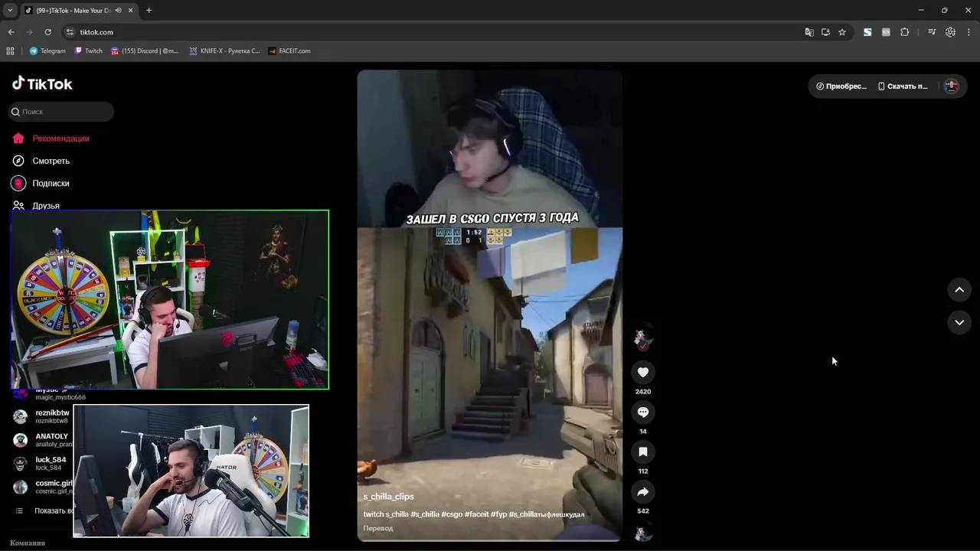Open the FACEIT.com bookmark
This screenshot has width=980, height=551.
289,51
